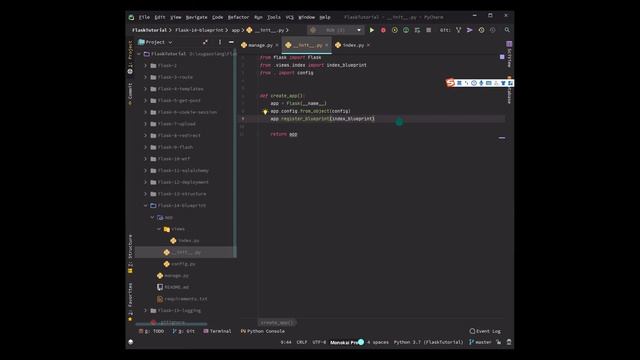Close the index.py editor tab
Image resolution: width=640 pixels, height=360 pixels.
coord(368,45)
